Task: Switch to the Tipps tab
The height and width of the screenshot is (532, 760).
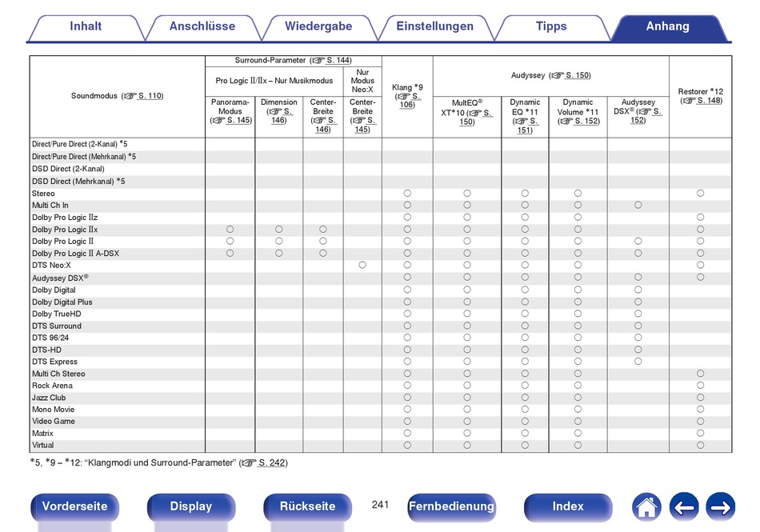Action: click(x=551, y=26)
